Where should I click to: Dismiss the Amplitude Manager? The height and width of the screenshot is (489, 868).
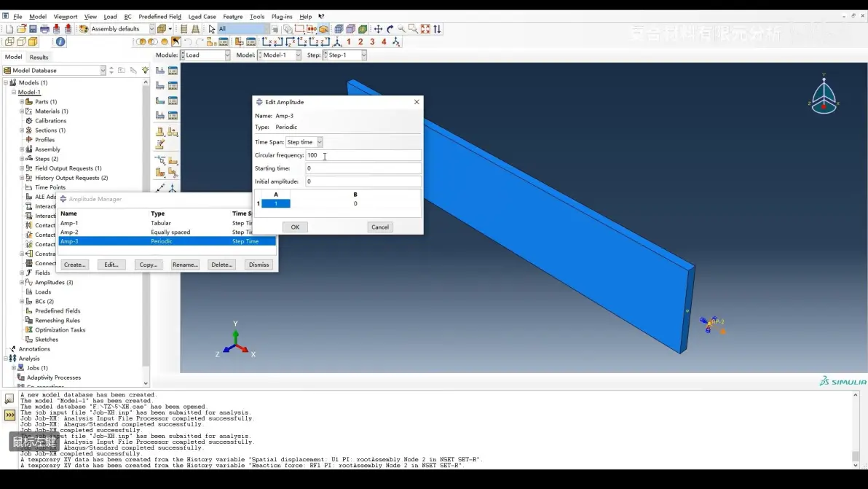259,265
